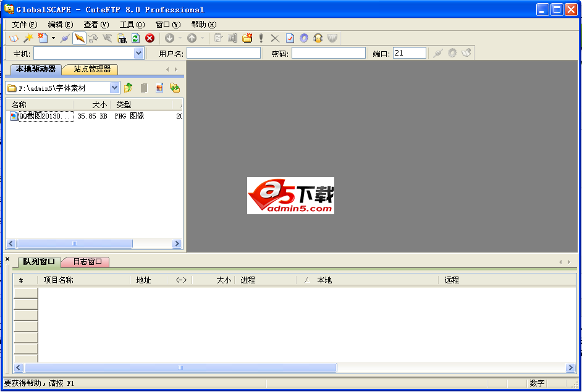The height and width of the screenshot is (392, 582).
Task: Click the New document toolbar icon
Action: (x=43, y=38)
